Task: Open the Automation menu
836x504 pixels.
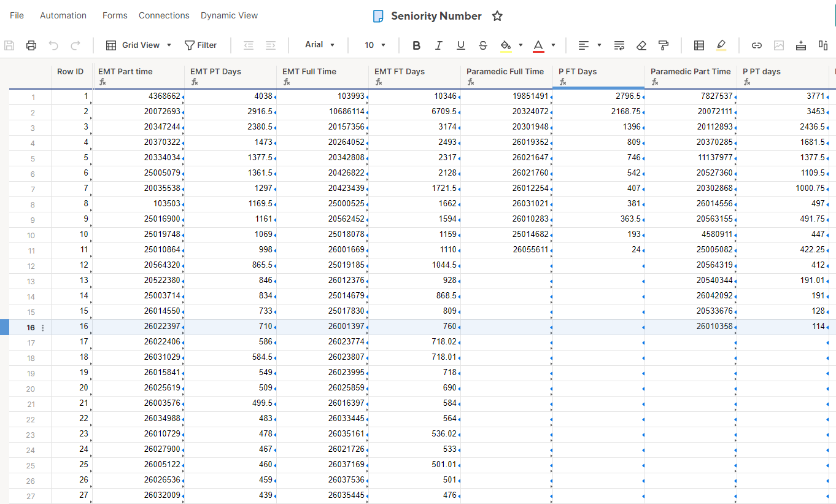Action: (63, 15)
